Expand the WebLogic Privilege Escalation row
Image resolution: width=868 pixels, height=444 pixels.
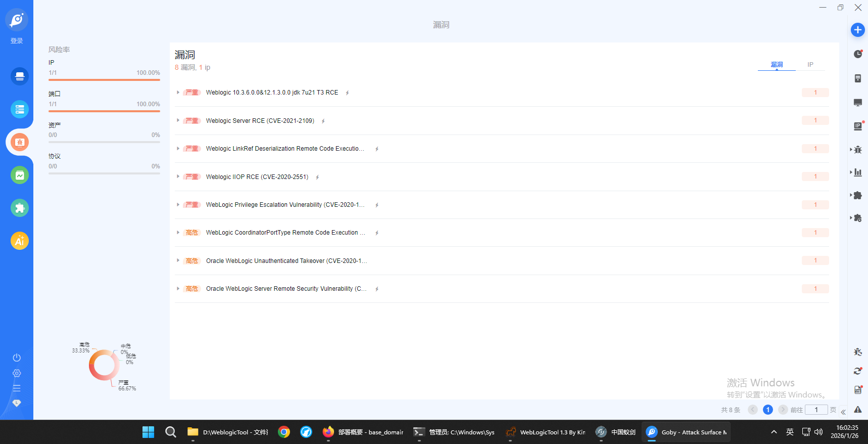pos(178,205)
